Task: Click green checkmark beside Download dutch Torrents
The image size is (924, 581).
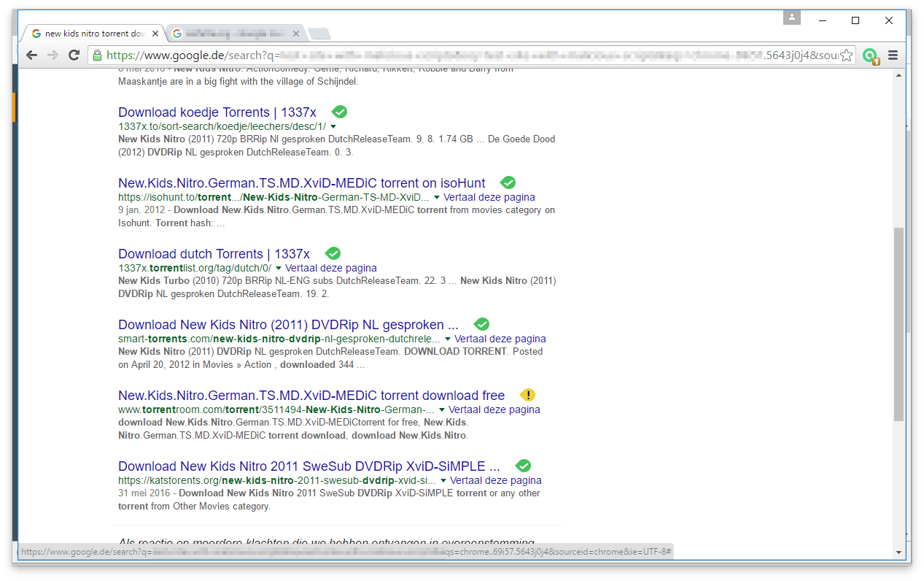Action: [x=333, y=253]
